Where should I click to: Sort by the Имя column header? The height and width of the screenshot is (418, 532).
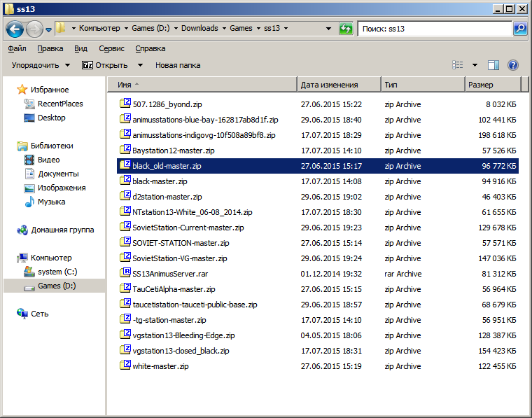pos(202,85)
